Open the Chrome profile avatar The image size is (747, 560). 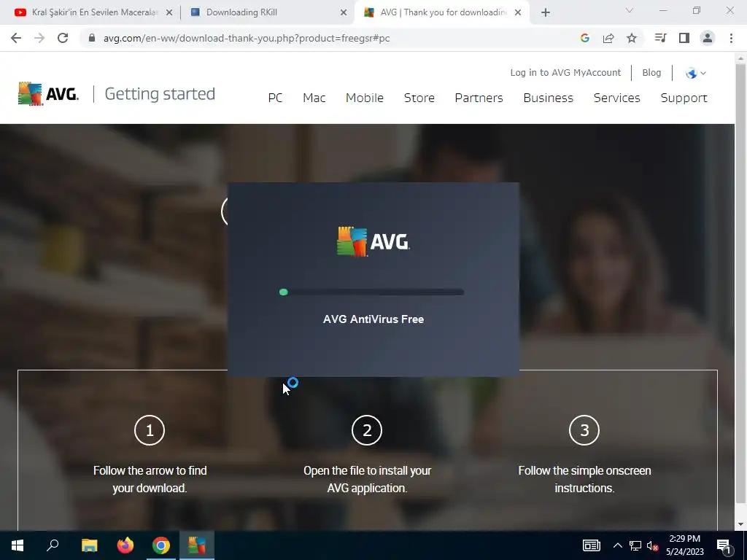click(x=708, y=38)
